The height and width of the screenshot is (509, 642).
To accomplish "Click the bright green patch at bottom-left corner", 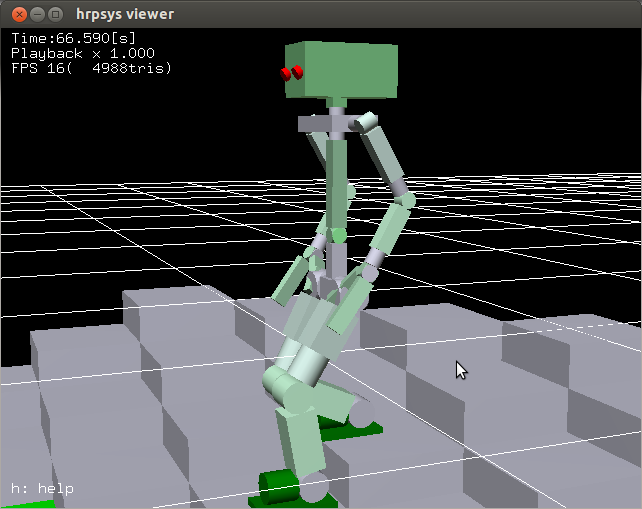I will pos(25,503).
